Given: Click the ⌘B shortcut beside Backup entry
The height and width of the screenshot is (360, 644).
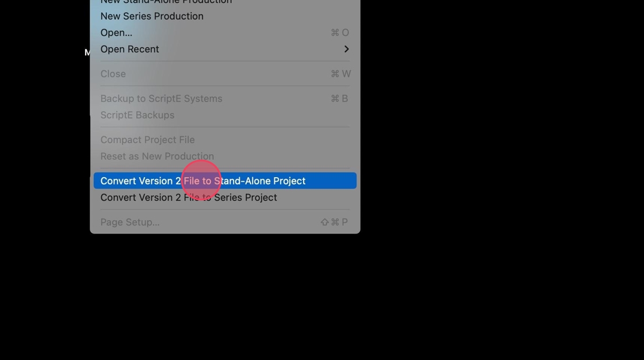Looking at the screenshot, I should 339,98.
